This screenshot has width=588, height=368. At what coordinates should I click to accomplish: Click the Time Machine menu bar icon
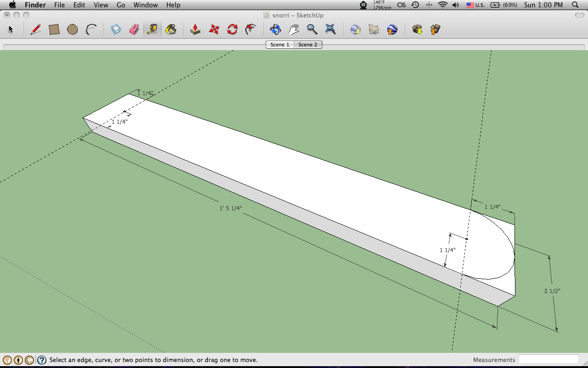tap(415, 5)
